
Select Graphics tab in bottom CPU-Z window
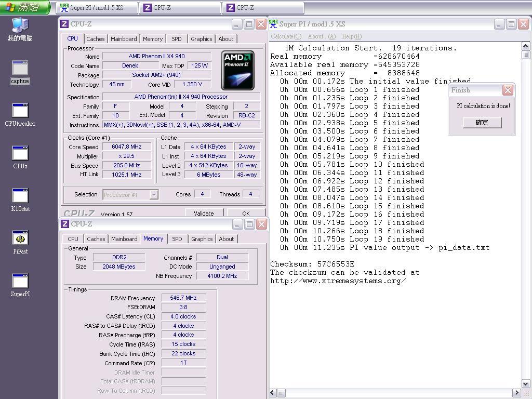tap(202, 239)
